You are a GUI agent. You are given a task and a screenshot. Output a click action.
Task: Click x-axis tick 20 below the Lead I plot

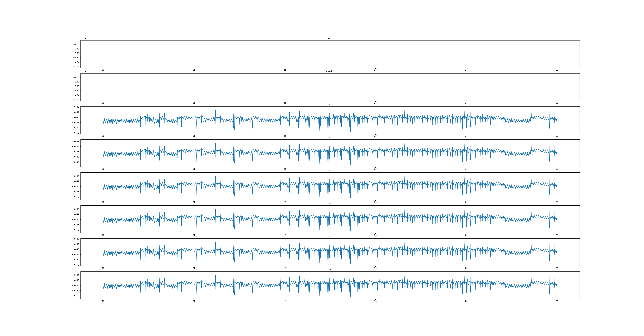pyautogui.click(x=103, y=70)
